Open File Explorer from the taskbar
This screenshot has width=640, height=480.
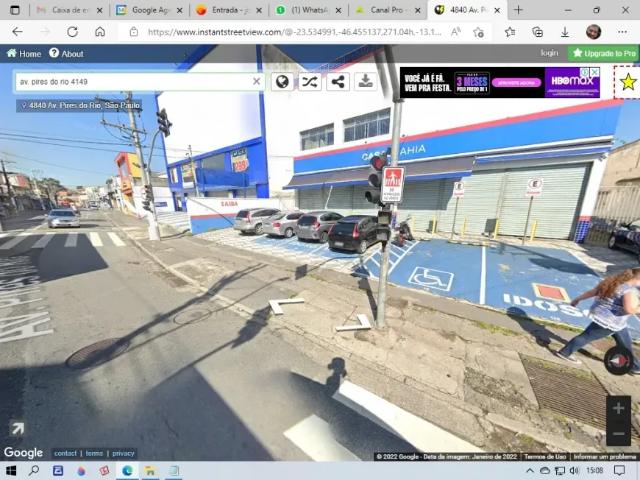pyautogui.click(x=150, y=471)
